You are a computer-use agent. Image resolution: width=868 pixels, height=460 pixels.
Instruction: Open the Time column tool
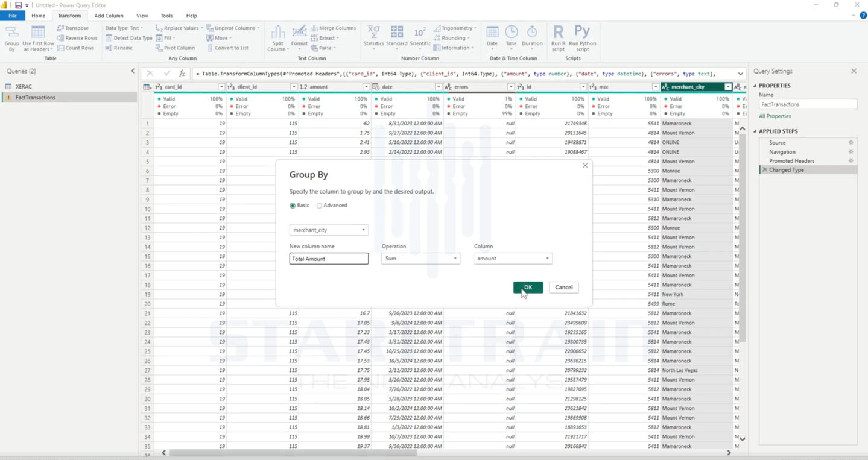pyautogui.click(x=511, y=38)
